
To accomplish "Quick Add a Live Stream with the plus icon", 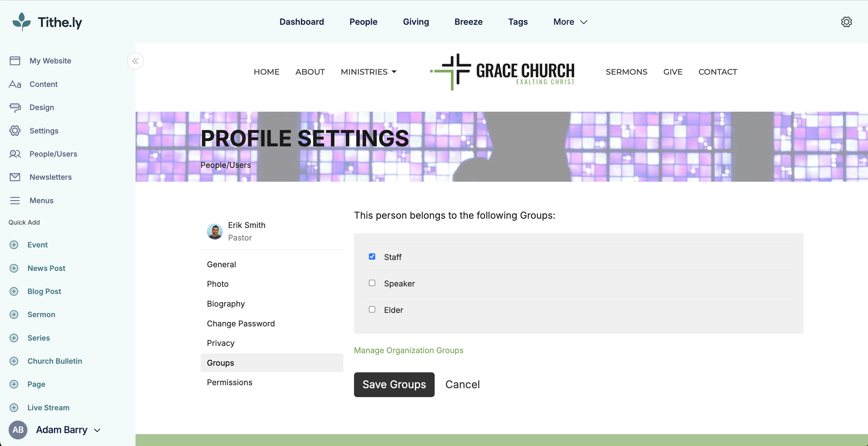I will pyautogui.click(x=14, y=407).
